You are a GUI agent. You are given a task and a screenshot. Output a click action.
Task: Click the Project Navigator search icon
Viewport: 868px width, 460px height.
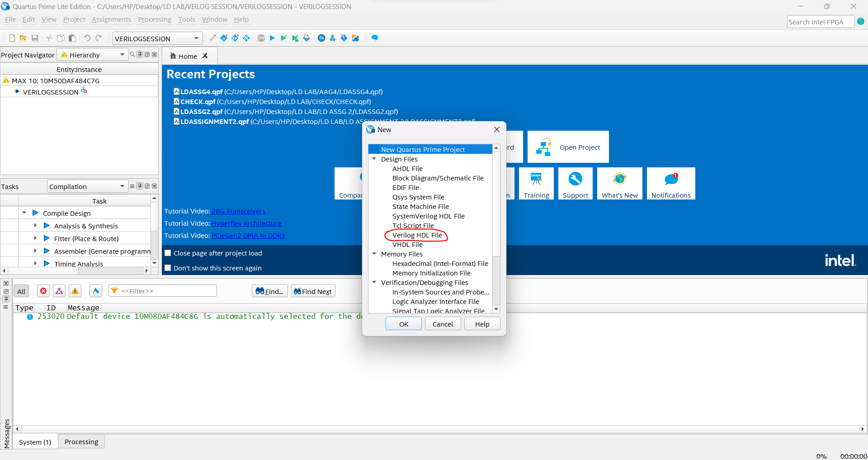tap(132, 54)
